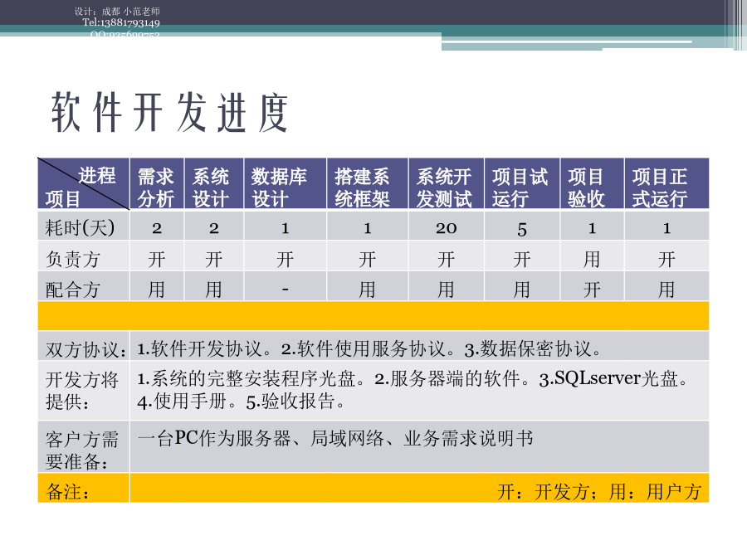Click the slide title "软件开发进度"

coord(169,112)
